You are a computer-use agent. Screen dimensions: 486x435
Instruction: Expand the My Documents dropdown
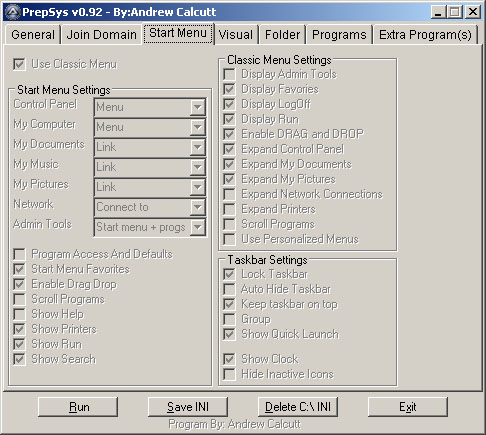click(197, 147)
